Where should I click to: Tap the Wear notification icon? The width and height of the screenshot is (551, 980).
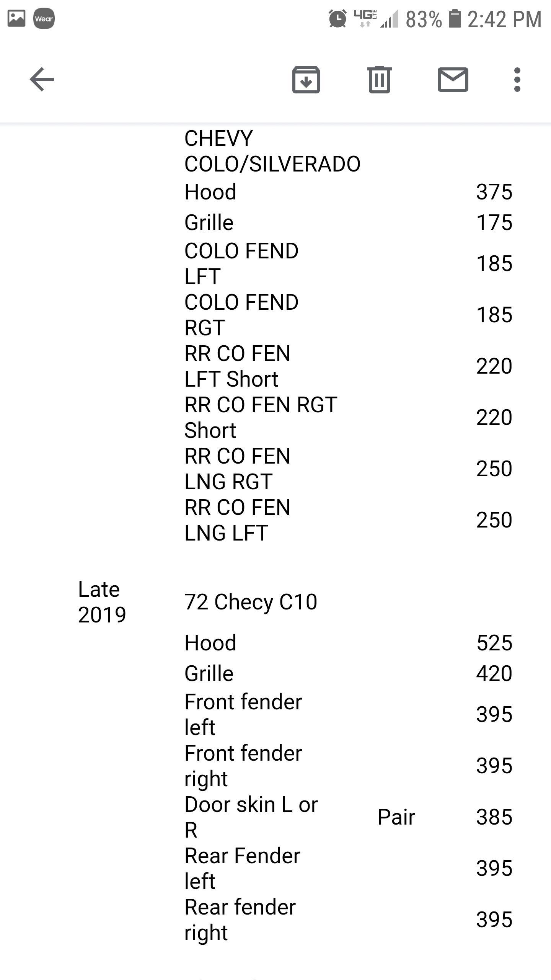tap(44, 18)
